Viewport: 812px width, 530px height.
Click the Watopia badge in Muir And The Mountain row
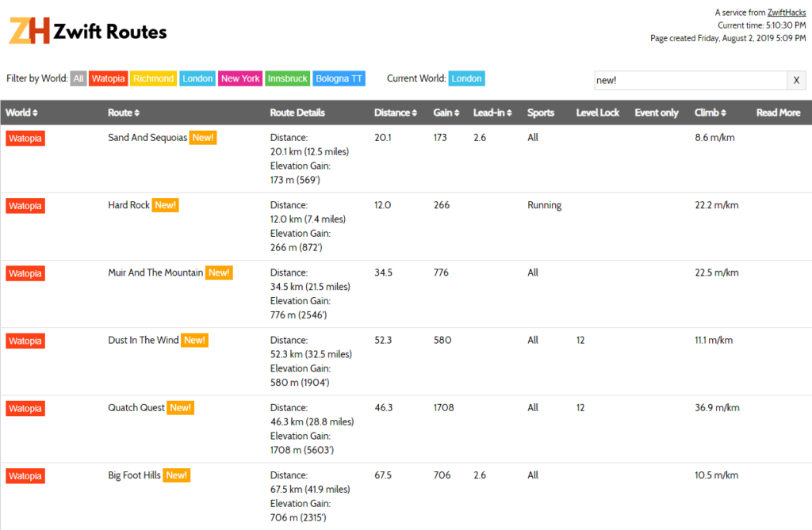pyautogui.click(x=25, y=273)
